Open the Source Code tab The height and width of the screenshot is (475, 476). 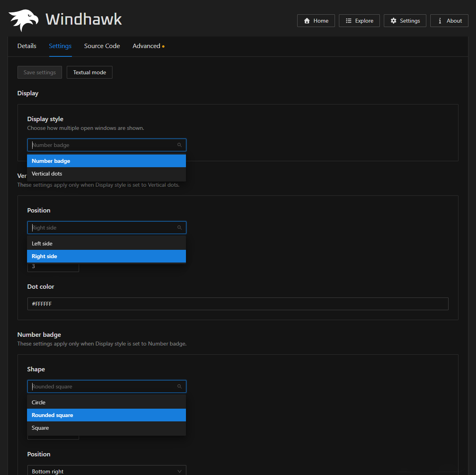click(102, 46)
